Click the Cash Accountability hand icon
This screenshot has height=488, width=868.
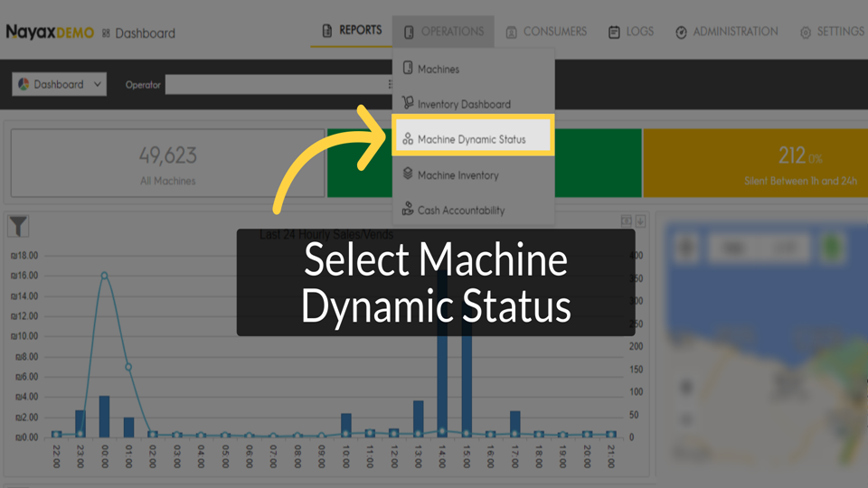click(408, 209)
